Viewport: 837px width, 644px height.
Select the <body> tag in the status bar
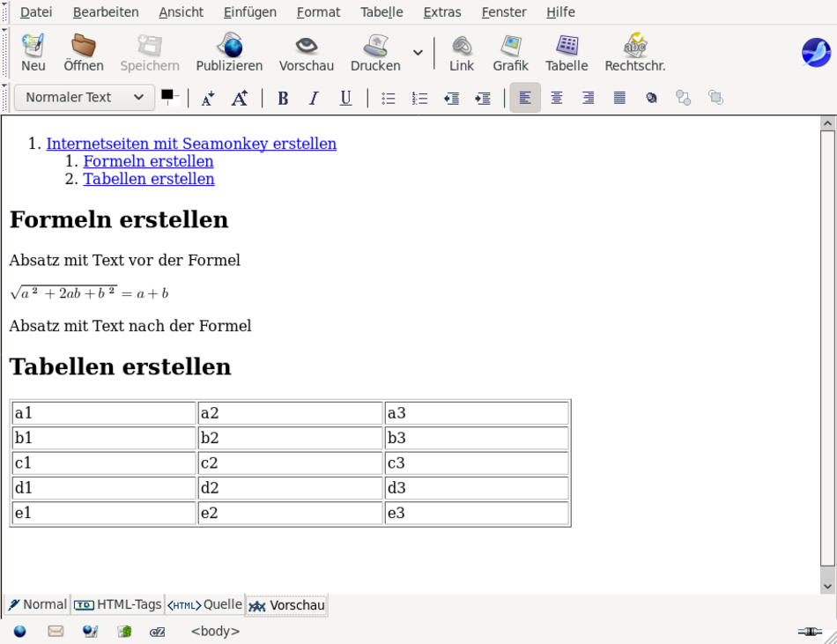215,631
